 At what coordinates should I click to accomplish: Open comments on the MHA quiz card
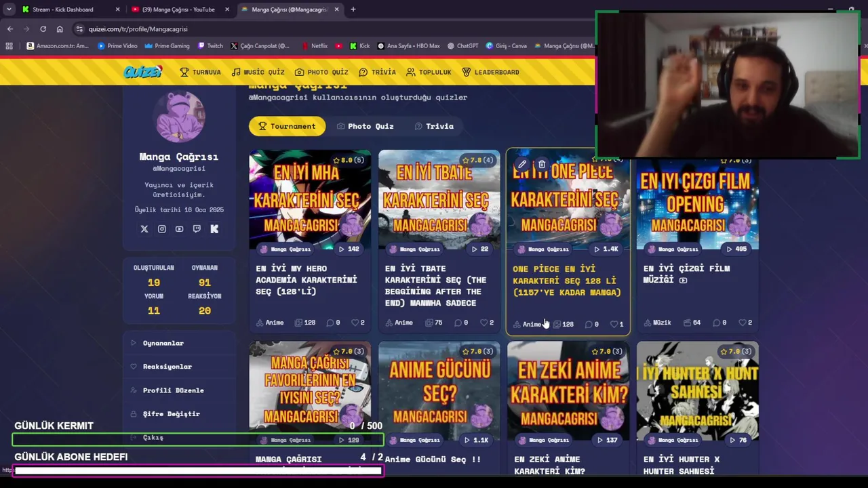pos(333,323)
